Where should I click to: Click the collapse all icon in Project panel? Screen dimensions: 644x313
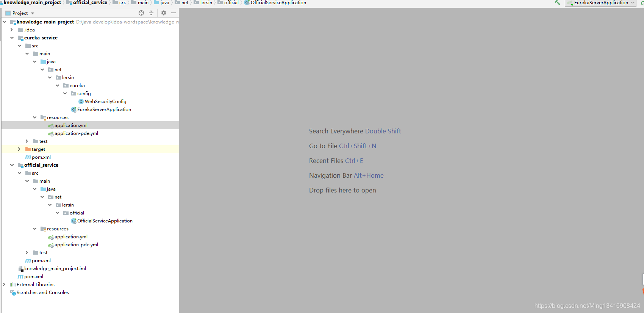151,13
